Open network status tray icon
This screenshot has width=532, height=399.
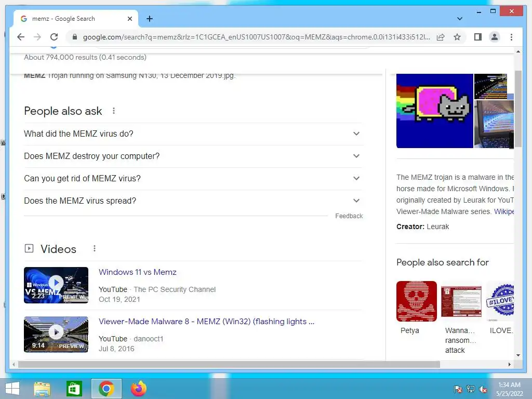tap(471, 389)
